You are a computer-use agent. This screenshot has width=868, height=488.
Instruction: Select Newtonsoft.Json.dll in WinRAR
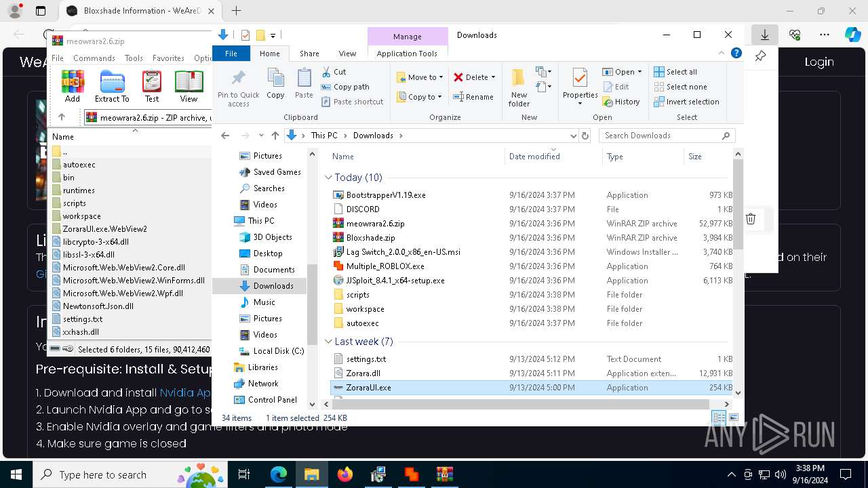98,306
